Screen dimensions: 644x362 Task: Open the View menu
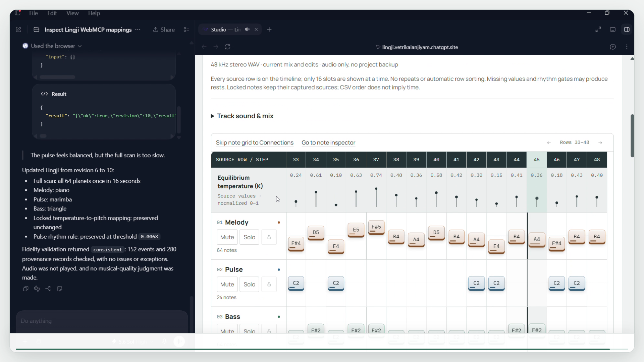tap(72, 13)
